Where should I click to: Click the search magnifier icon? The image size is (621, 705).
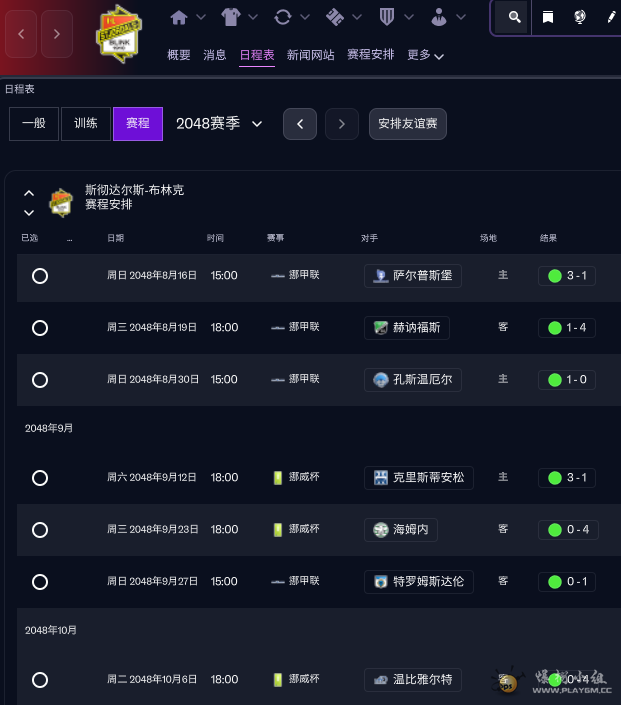tap(514, 18)
